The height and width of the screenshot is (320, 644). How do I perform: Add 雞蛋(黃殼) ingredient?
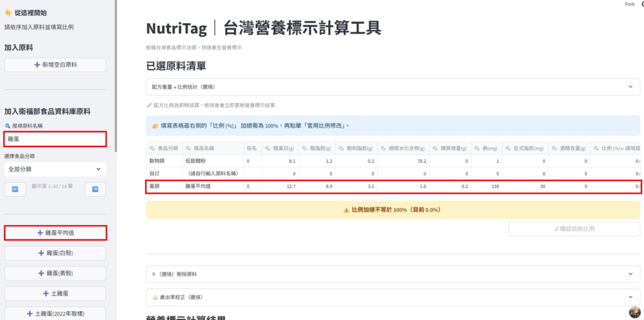pyautogui.click(x=55, y=273)
